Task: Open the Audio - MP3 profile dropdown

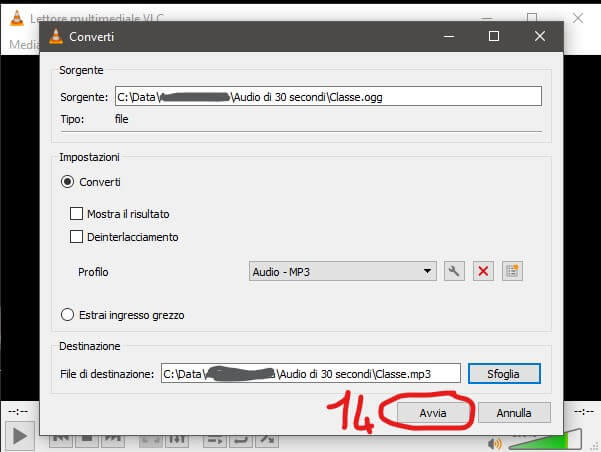Action: point(343,271)
